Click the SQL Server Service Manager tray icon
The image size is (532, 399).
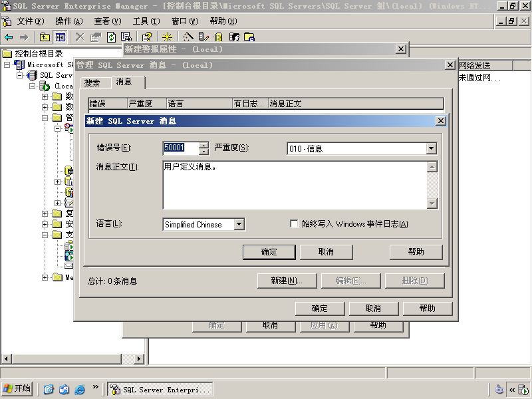(523, 390)
